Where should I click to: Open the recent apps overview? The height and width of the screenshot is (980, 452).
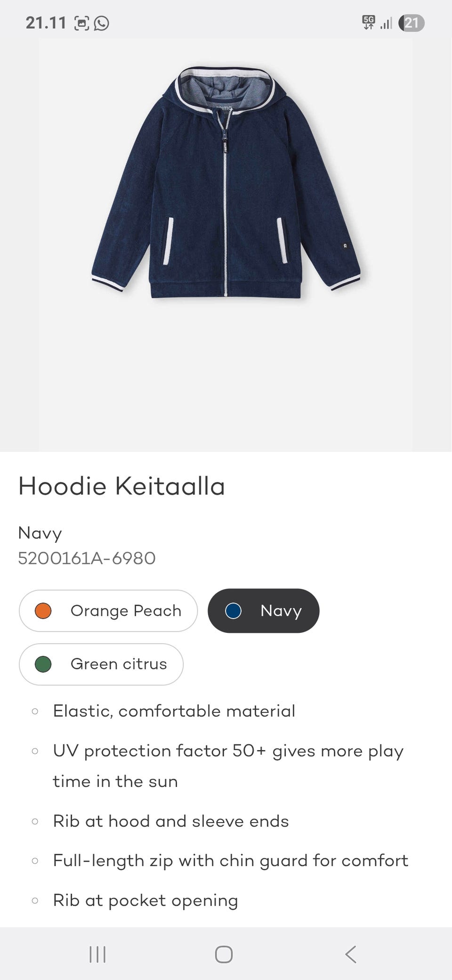click(97, 955)
